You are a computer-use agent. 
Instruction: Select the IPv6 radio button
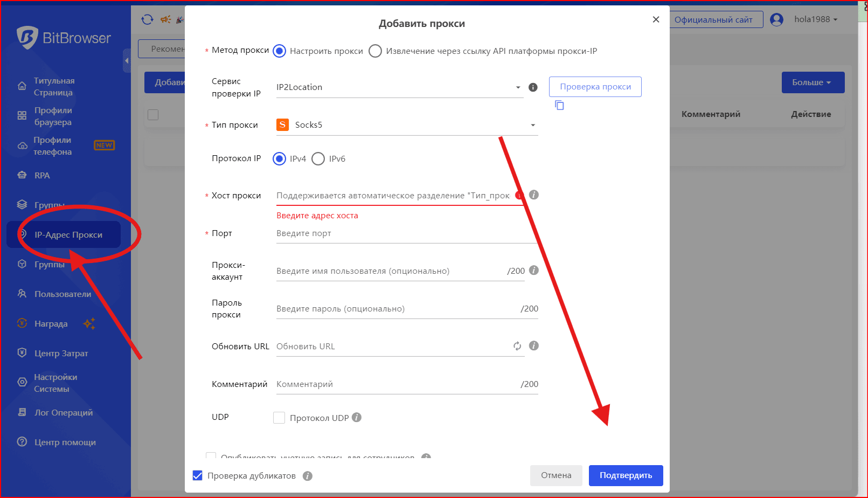pyautogui.click(x=318, y=159)
